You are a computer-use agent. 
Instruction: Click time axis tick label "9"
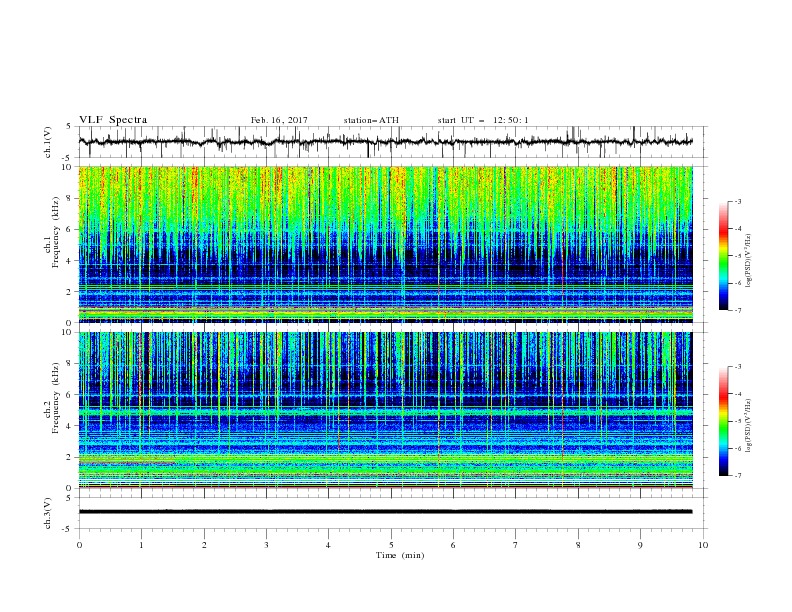point(640,545)
